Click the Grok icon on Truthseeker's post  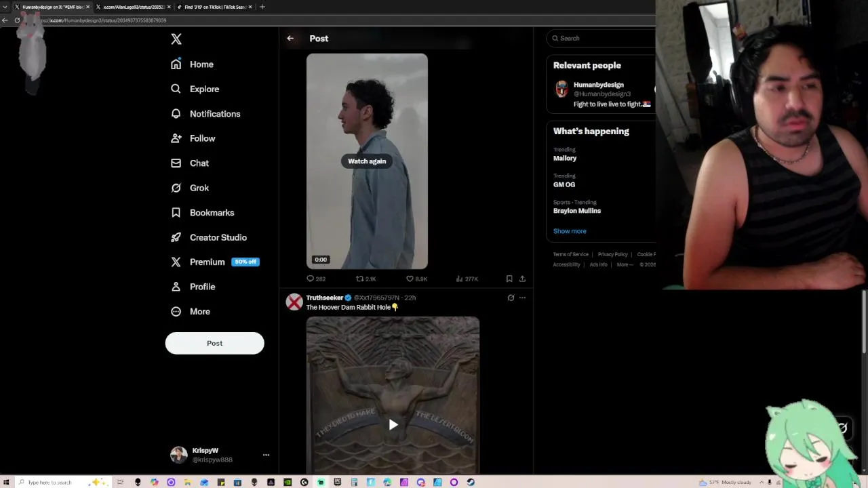click(x=511, y=298)
